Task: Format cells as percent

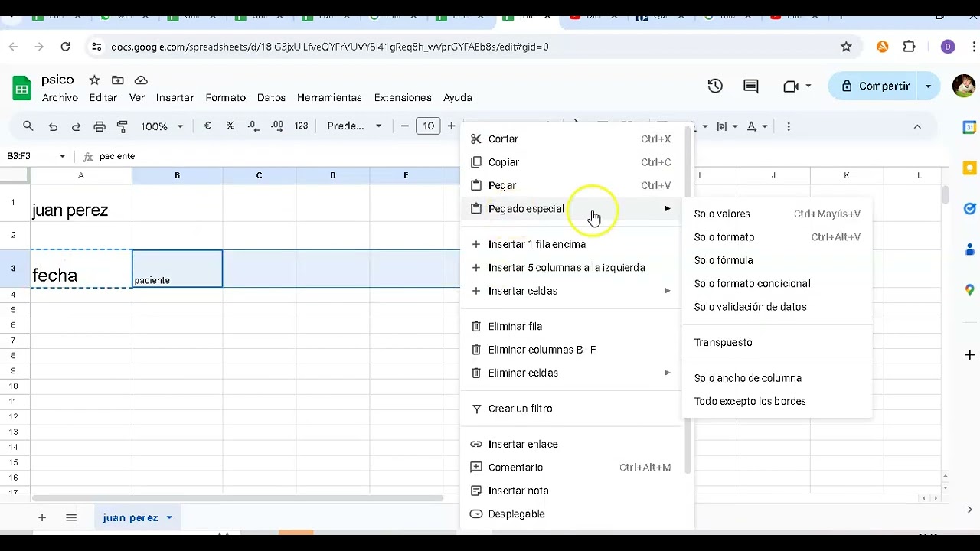Action: pyautogui.click(x=230, y=126)
